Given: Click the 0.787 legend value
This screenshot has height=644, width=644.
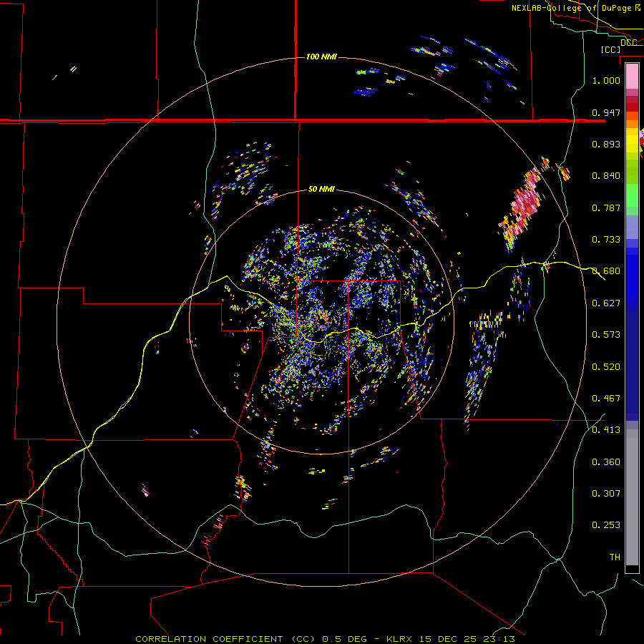Looking at the screenshot, I should pos(606,208).
